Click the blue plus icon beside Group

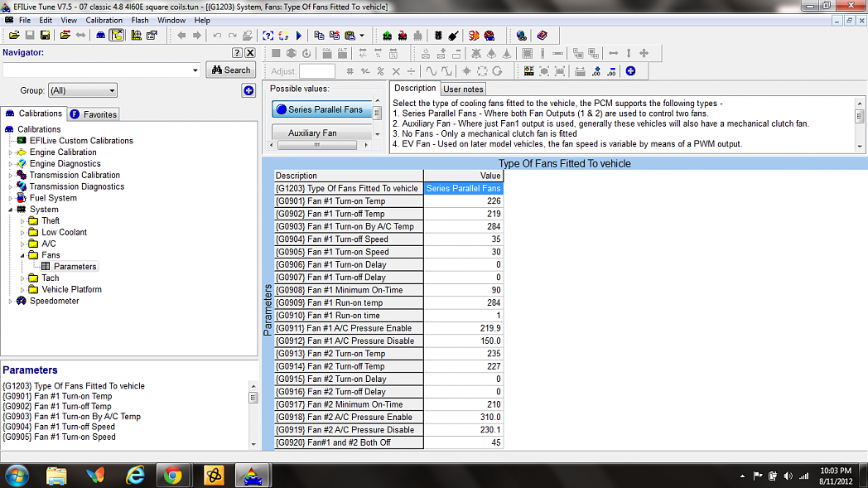pos(248,91)
